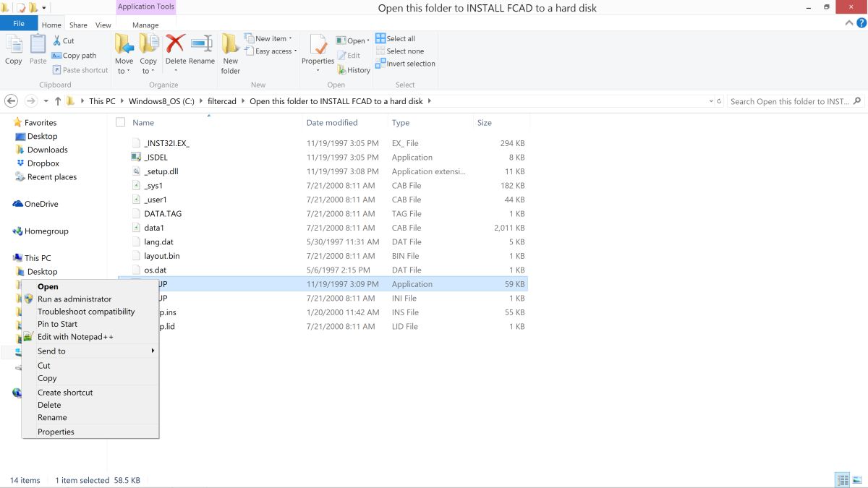Click the Forward navigation arrow
This screenshot has height=488, width=868.
tap(30, 101)
